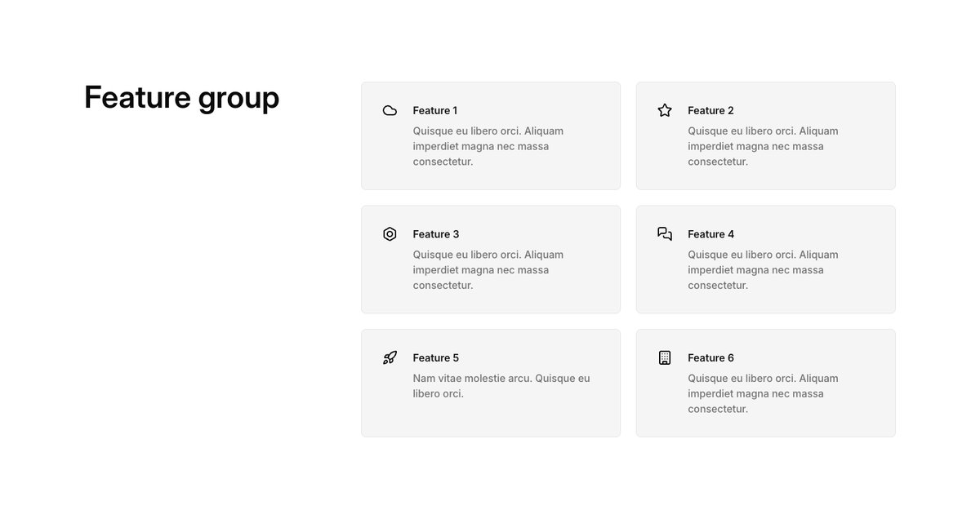
Task: Click the description text under Feature 2
Action: pyautogui.click(x=763, y=146)
